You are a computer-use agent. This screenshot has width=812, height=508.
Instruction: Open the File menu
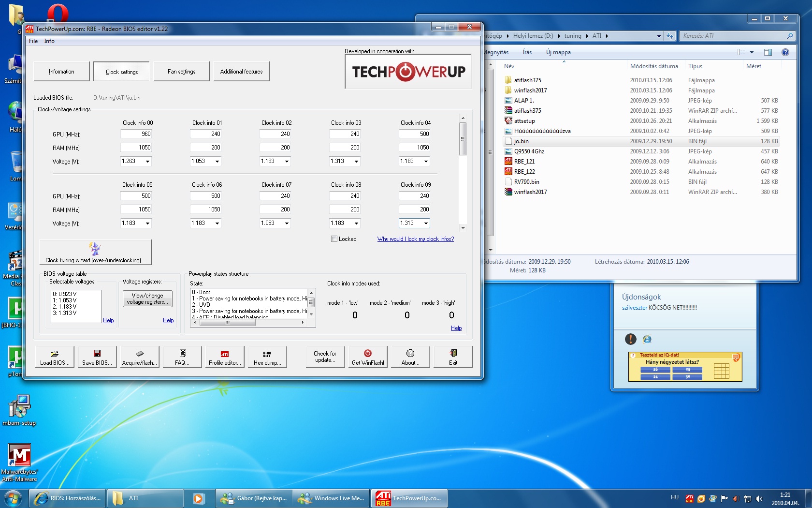coord(33,41)
